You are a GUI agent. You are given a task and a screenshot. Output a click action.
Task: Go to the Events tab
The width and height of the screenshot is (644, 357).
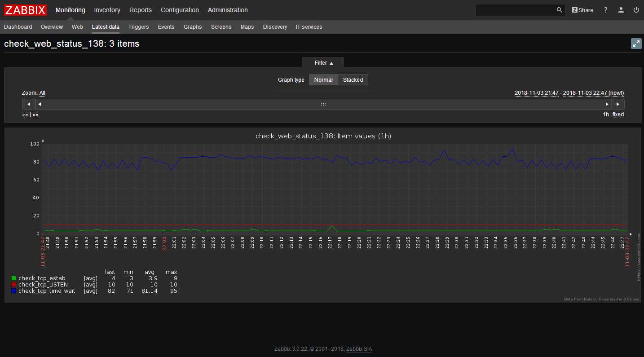pos(166,27)
